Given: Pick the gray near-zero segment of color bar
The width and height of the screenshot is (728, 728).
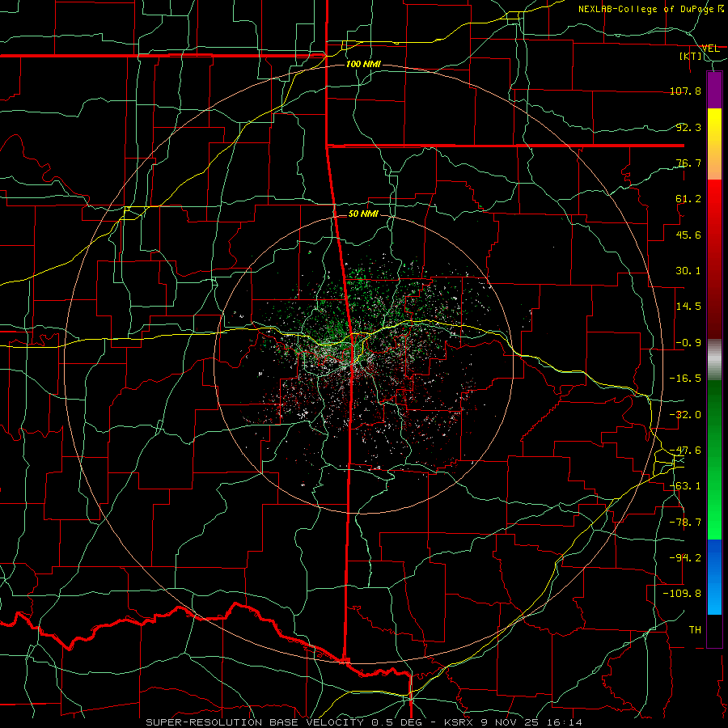Looking at the screenshot, I should [714, 360].
